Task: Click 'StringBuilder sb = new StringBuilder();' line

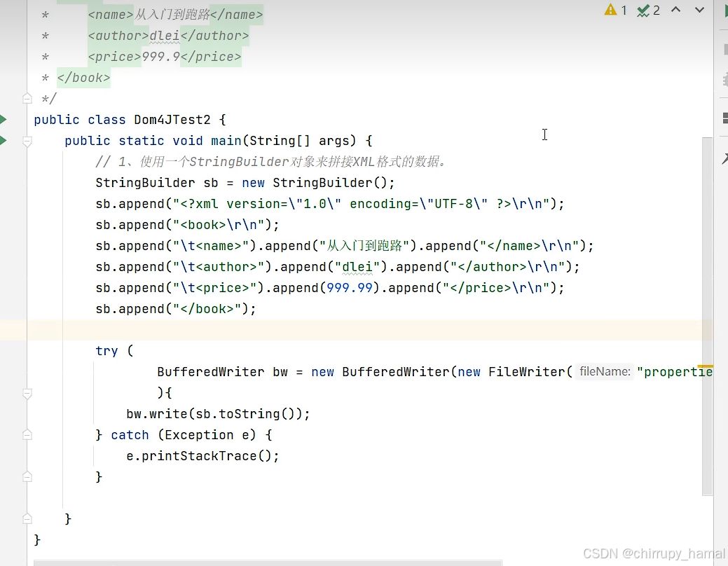Action: point(245,183)
